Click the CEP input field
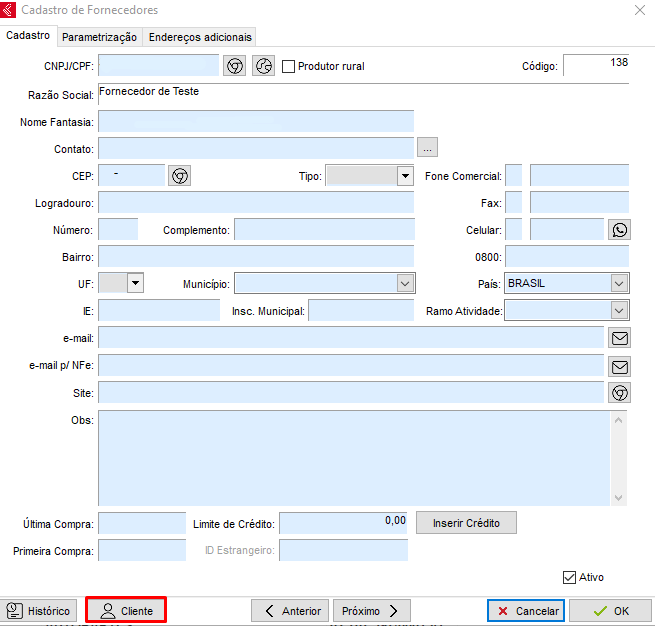The image size is (655, 626). pos(132,175)
